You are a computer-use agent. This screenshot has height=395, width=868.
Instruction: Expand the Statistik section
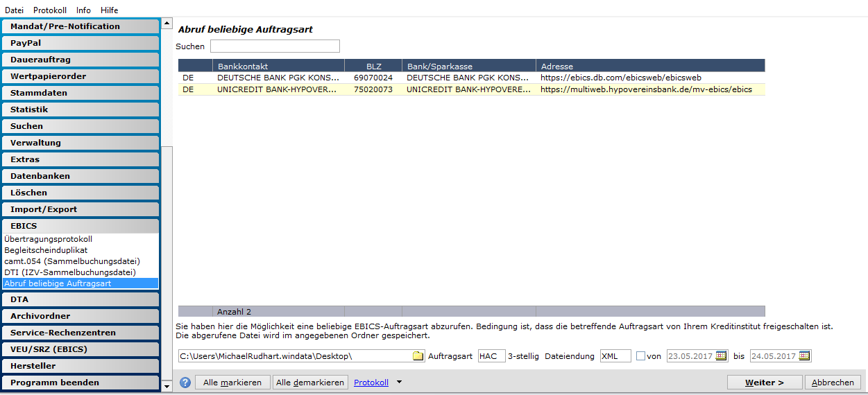[x=80, y=109]
